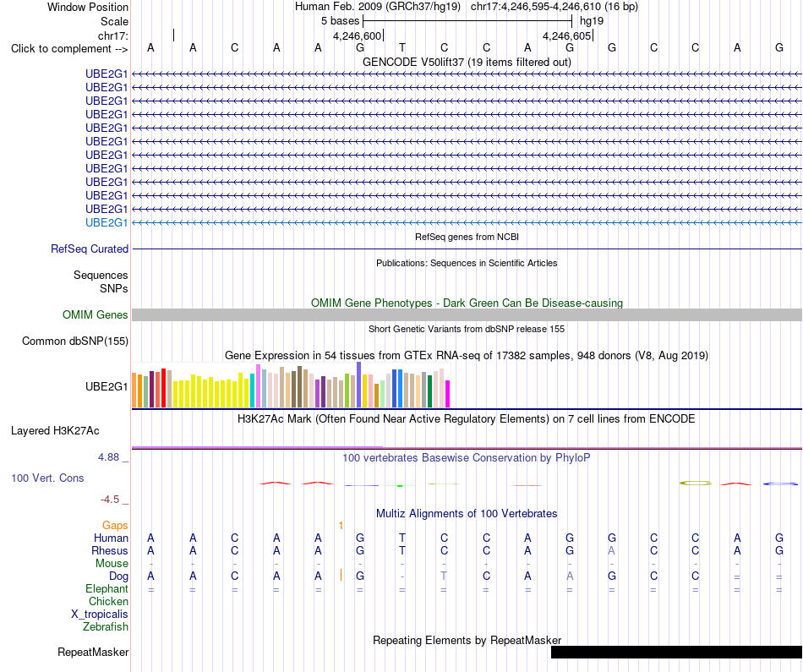The height and width of the screenshot is (672, 803).
Task: Click the -4.5 PhyloP lower scale value
Action: (x=110, y=500)
